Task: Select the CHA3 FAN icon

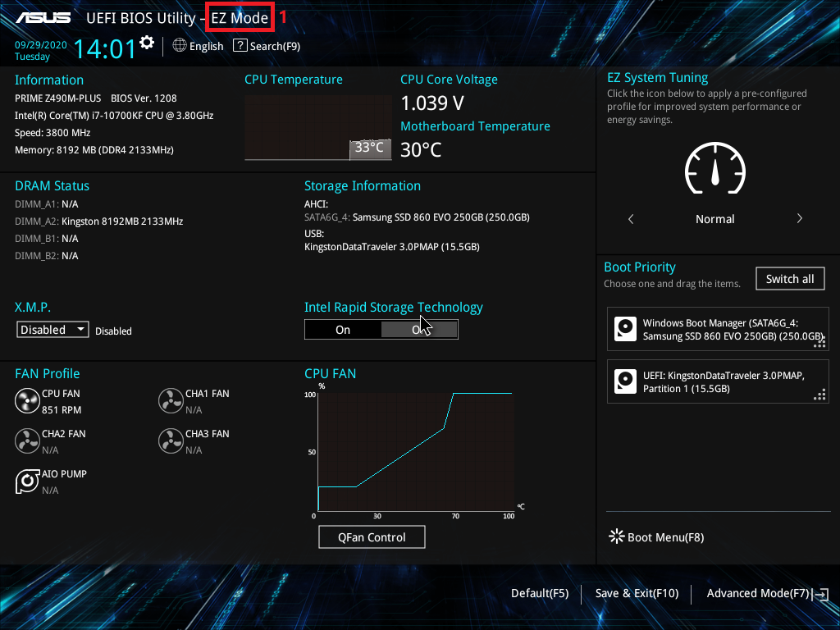Action: [x=171, y=441]
